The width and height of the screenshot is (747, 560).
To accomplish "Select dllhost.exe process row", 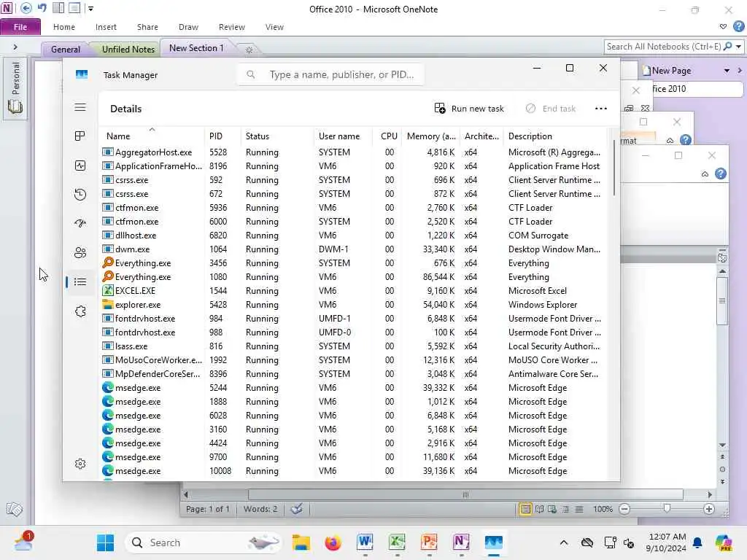I will pyautogui.click(x=354, y=236).
